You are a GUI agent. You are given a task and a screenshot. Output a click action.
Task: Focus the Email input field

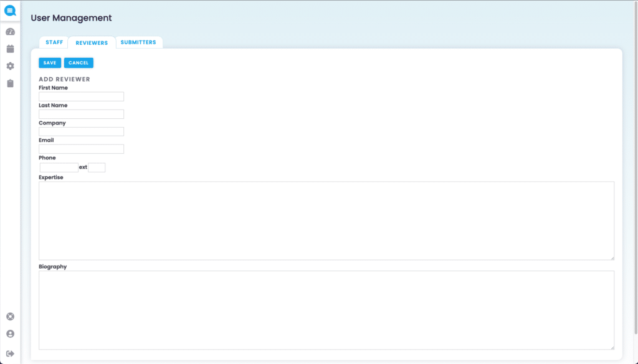[82, 149]
